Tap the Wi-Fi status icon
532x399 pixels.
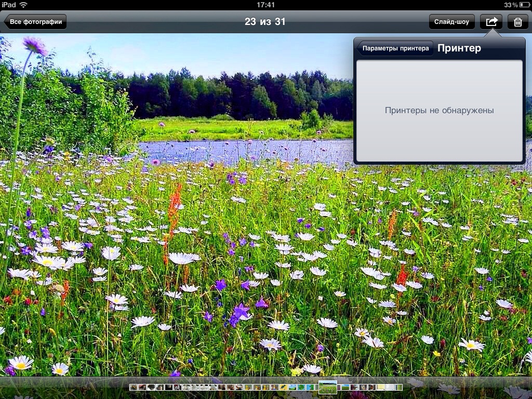coord(23,5)
